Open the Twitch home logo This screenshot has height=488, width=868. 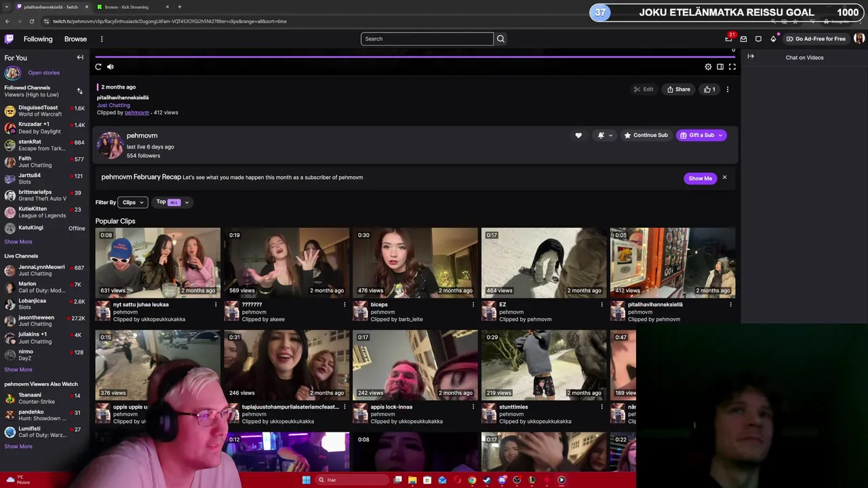[9, 39]
